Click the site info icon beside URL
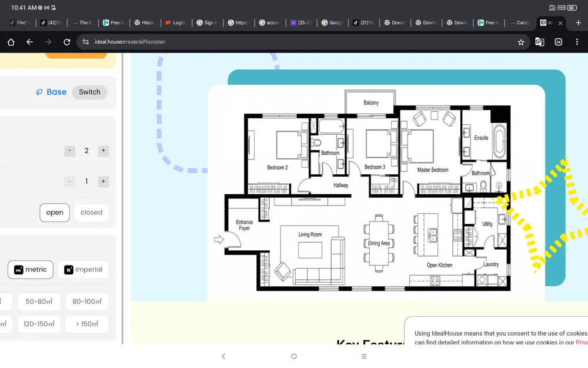This screenshot has width=588, height=368. 86,42
